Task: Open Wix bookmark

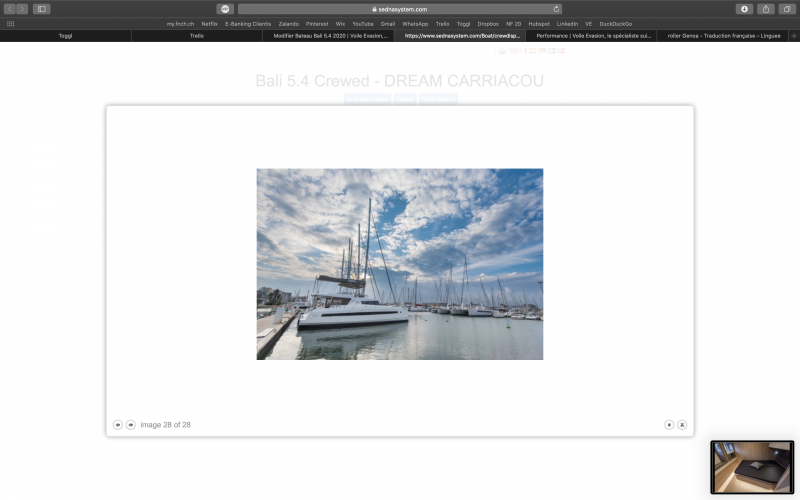Action: [x=340, y=23]
